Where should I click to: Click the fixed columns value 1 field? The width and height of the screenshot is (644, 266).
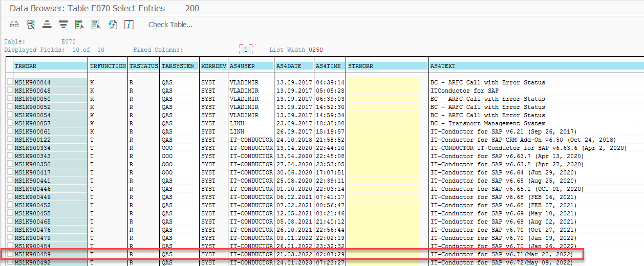point(246,50)
